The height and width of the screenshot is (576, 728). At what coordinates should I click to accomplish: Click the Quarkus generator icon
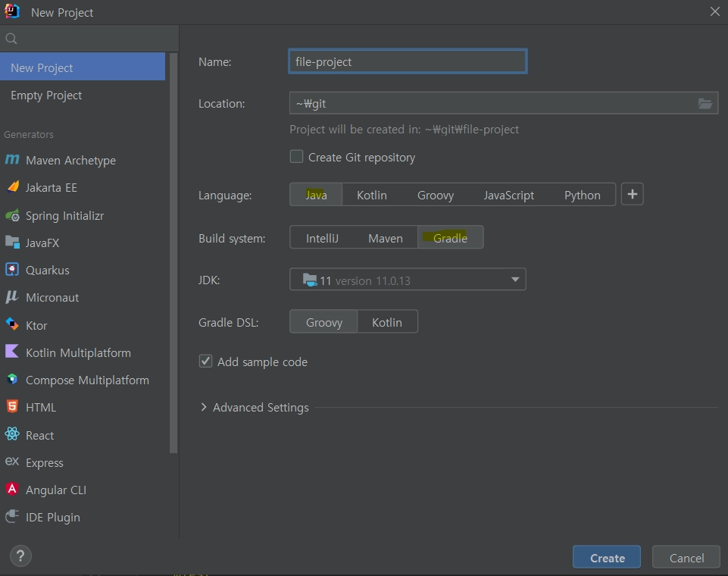pos(12,270)
